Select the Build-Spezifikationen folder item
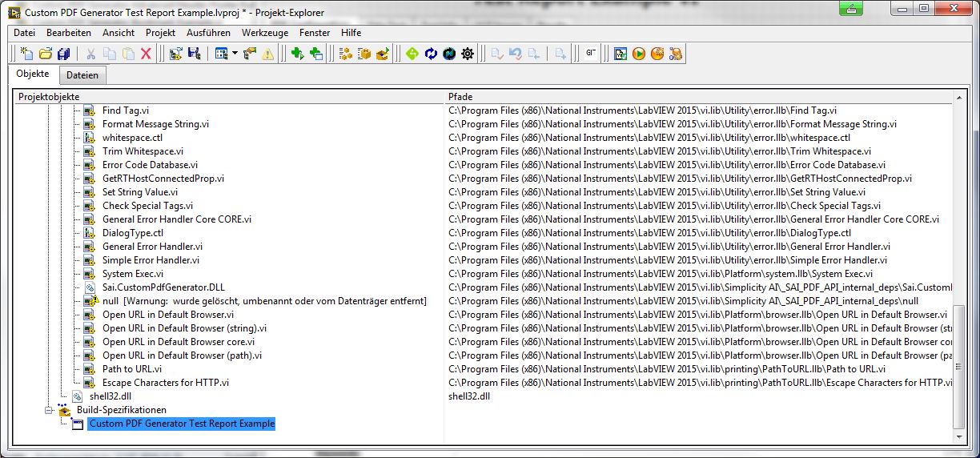The height and width of the screenshot is (458, 980). [122, 410]
